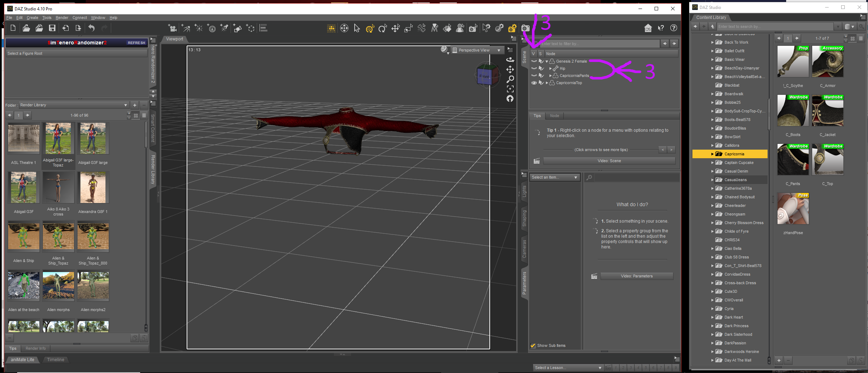The image size is (868, 373).
Task: Switch Content Library to list view
Action: pyautogui.click(x=861, y=38)
